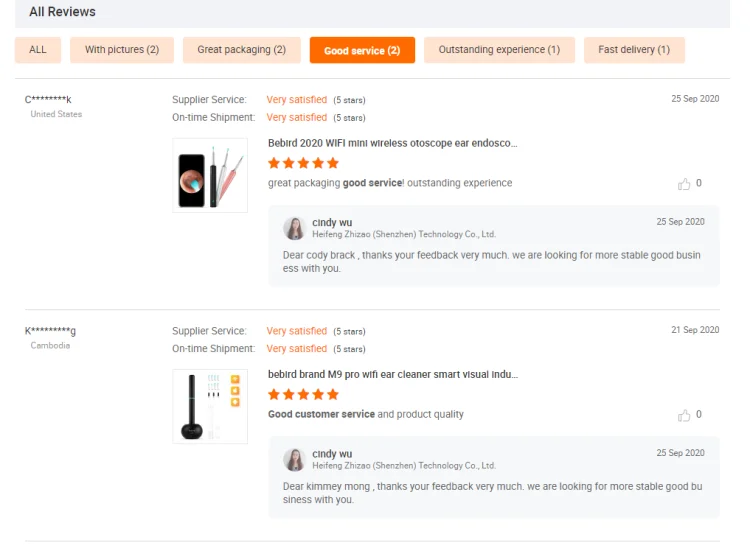Select the ALL reviews filter
The image size is (750, 551).
[x=38, y=50]
